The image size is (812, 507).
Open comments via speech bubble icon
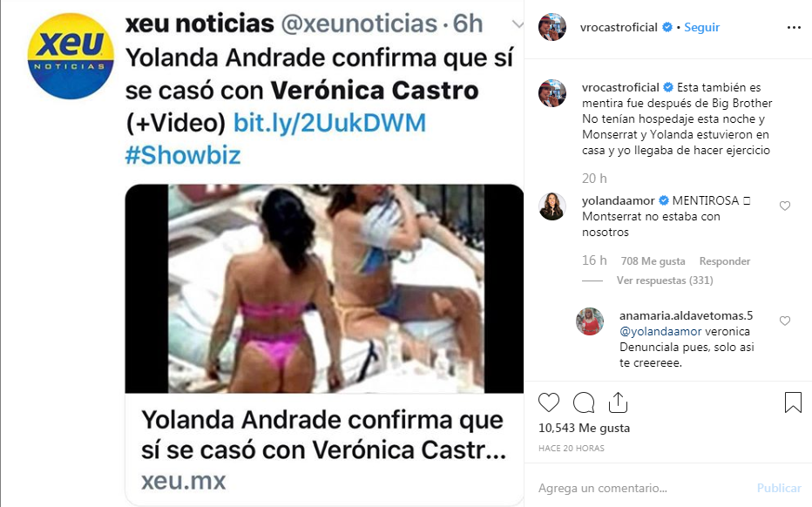[584, 402]
